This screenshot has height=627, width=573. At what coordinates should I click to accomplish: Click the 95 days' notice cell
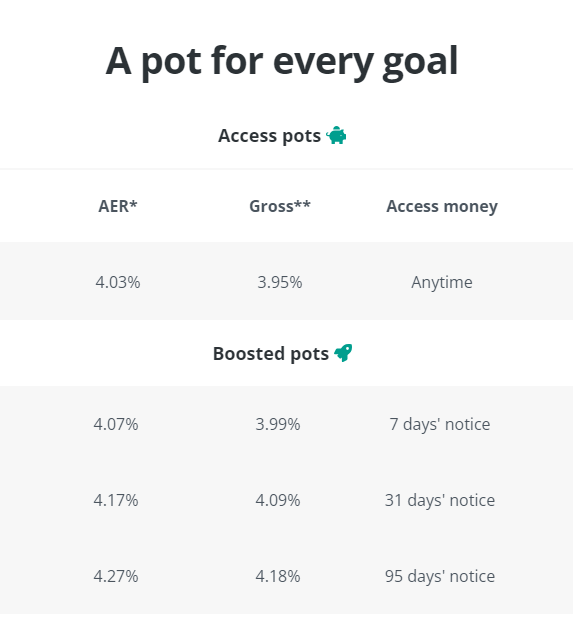click(440, 577)
